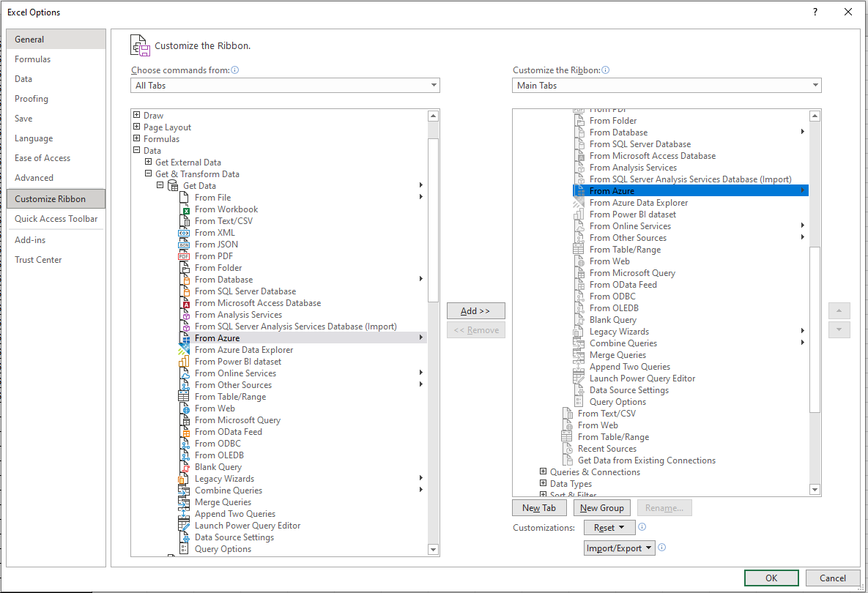868x593 pixels.
Task: Click the From Azure Data Explorer icon in left list
Action: (x=184, y=350)
